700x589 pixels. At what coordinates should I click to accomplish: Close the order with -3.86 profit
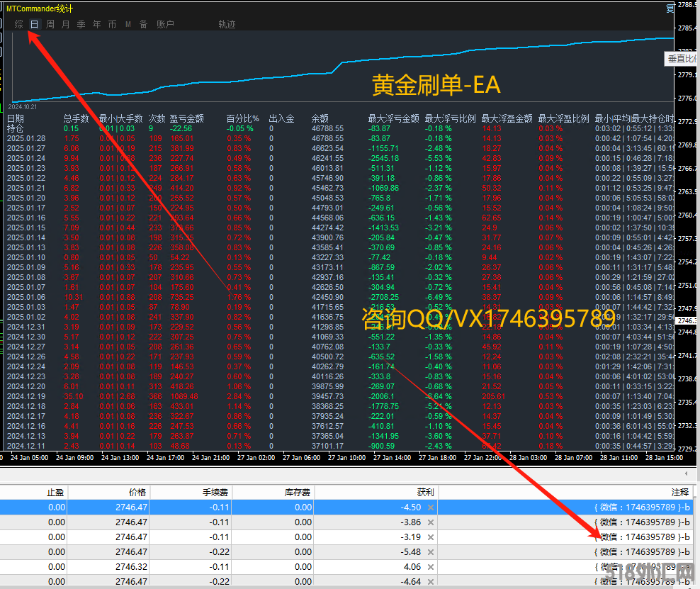pyautogui.click(x=431, y=522)
